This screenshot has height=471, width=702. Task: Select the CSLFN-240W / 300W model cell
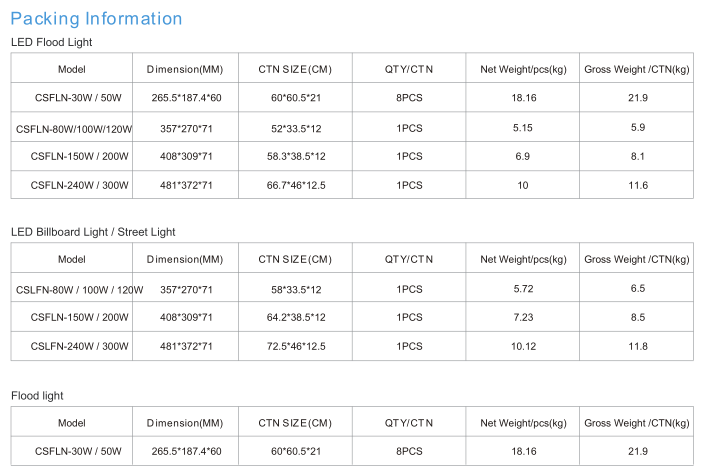[x=79, y=346]
